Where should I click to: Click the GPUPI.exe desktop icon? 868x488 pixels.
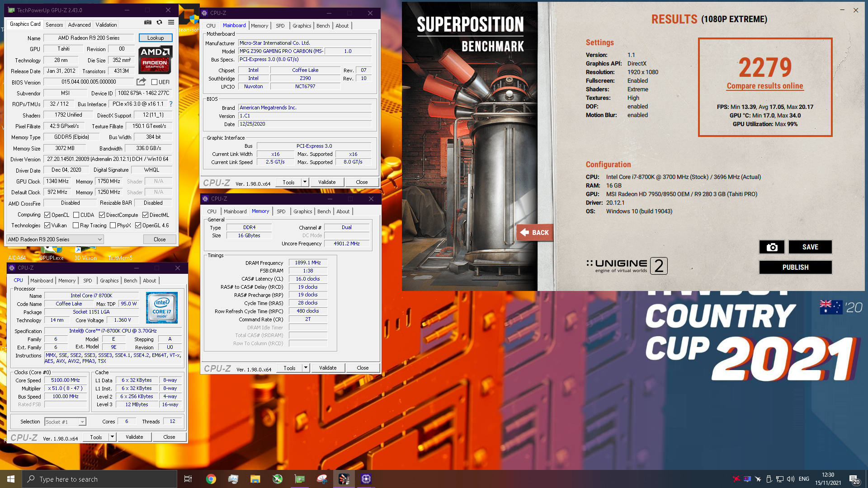51,254
